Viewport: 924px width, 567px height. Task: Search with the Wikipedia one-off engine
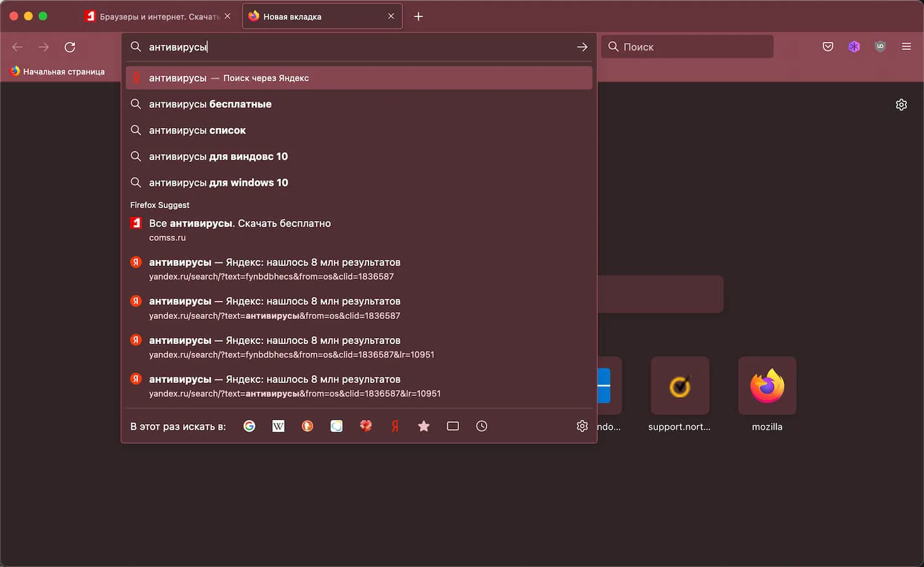coord(278,426)
